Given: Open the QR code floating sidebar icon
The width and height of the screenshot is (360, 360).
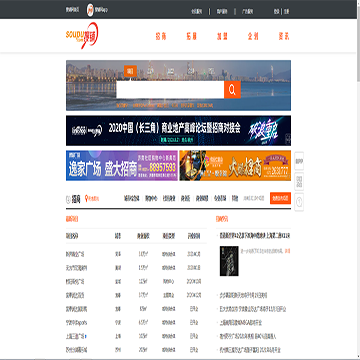Looking at the screenshot, I should [x=299, y=182].
